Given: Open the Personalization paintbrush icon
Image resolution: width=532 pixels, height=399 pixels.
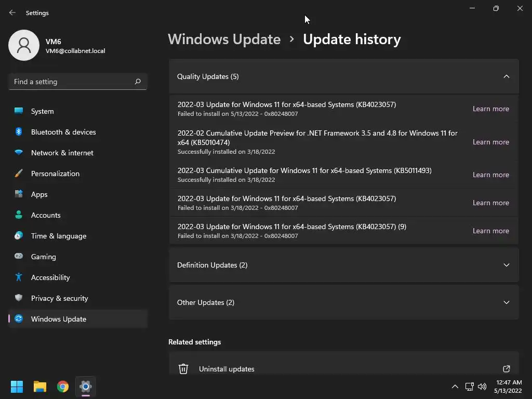Looking at the screenshot, I should (x=19, y=174).
